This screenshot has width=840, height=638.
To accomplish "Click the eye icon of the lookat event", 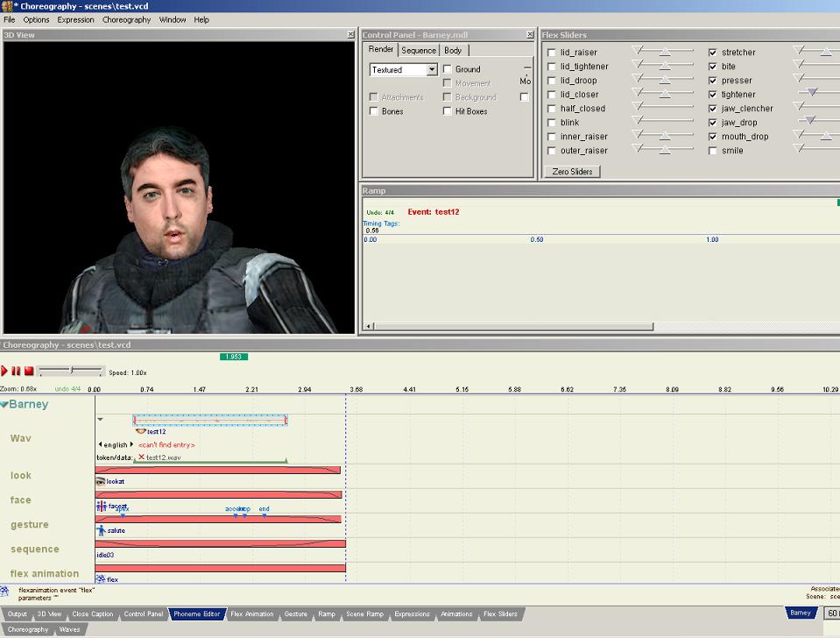I will pyautogui.click(x=100, y=481).
